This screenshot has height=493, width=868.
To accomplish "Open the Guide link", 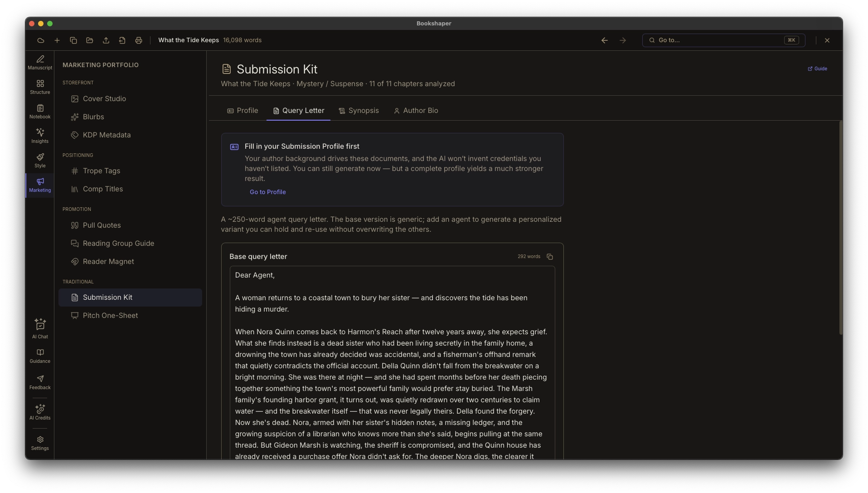I will pos(817,69).
